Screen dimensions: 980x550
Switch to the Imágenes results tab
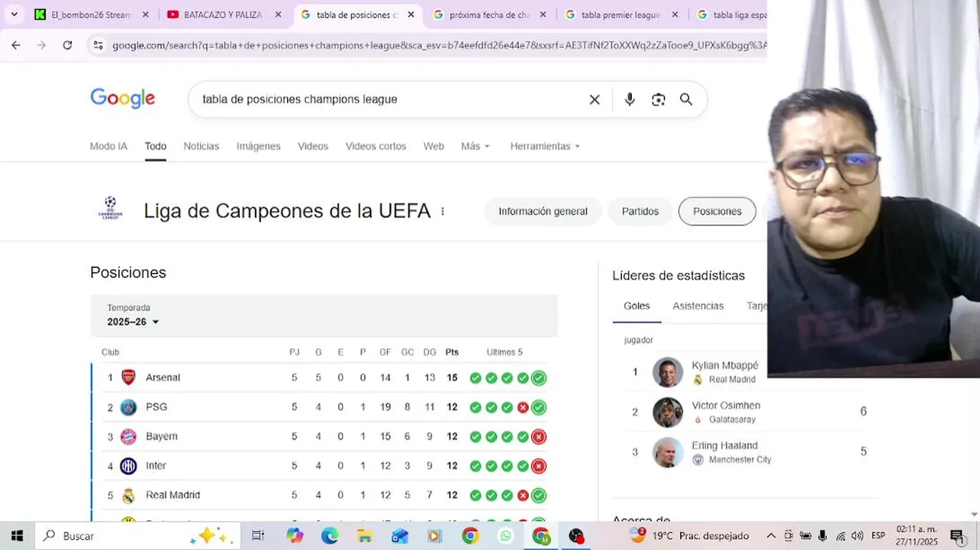point(258,146)
